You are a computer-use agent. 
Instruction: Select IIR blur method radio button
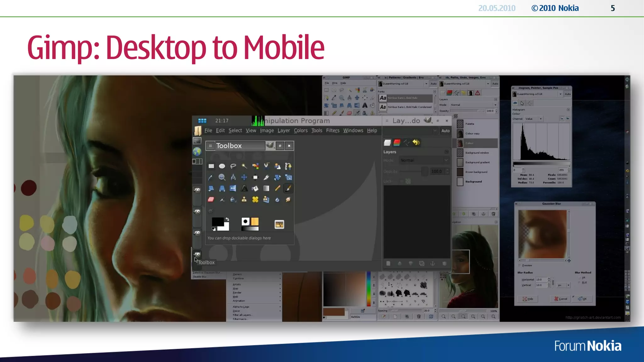(579, 277)
